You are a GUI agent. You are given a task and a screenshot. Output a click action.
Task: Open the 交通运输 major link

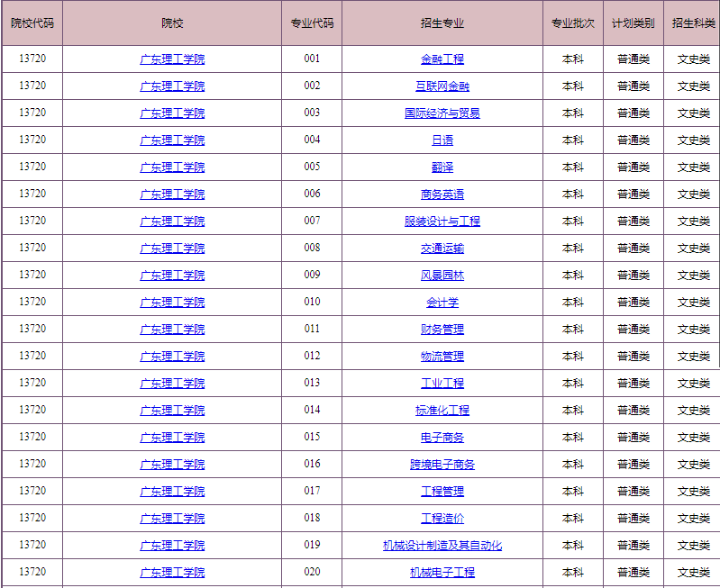(442, 249)
